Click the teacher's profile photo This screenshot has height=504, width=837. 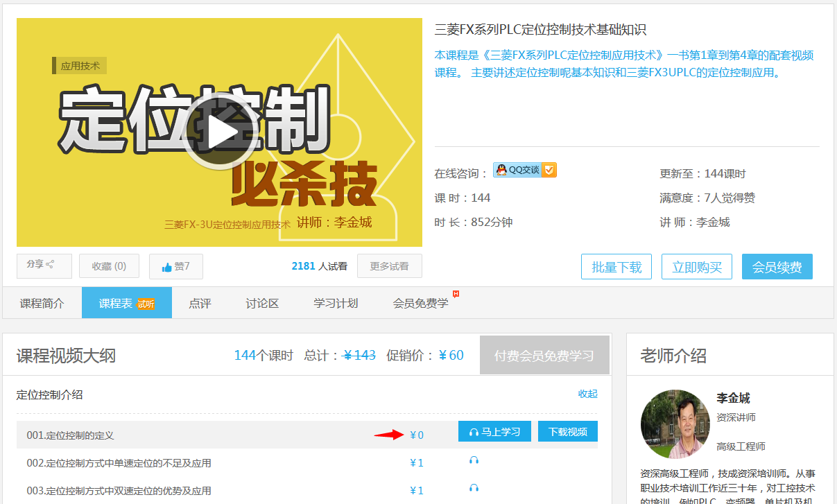[675, 424]
